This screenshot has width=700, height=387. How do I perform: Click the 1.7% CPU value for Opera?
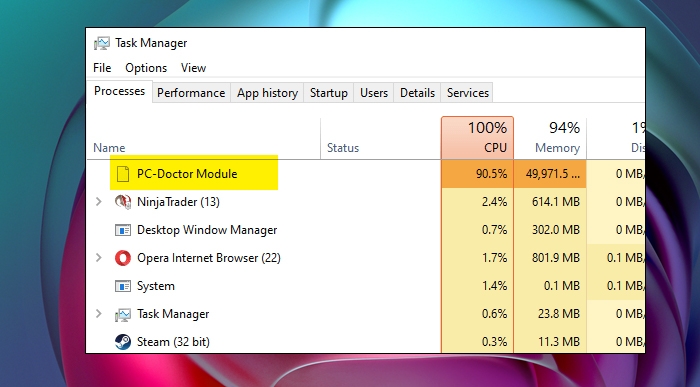point(495,258)
